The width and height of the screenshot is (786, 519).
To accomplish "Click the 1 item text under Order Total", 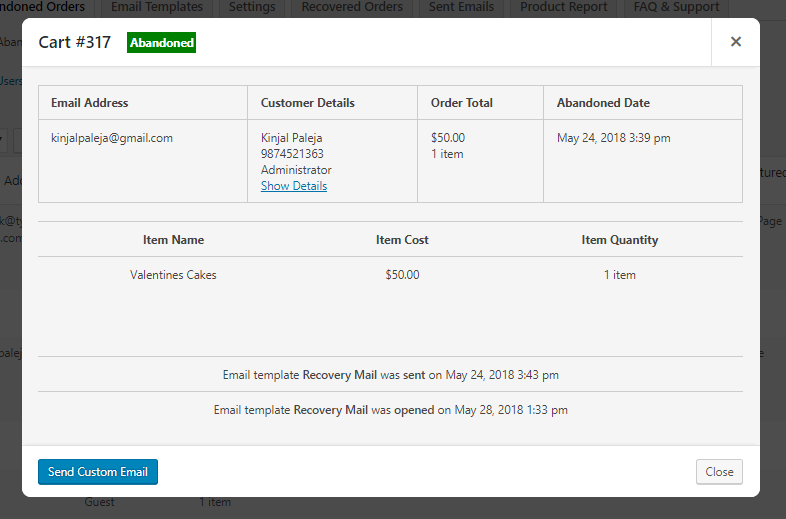I will (447, 154).
